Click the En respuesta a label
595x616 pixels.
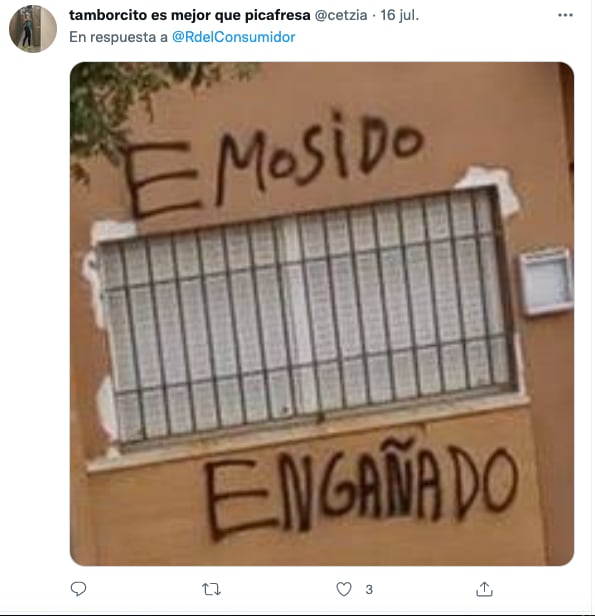118,37
